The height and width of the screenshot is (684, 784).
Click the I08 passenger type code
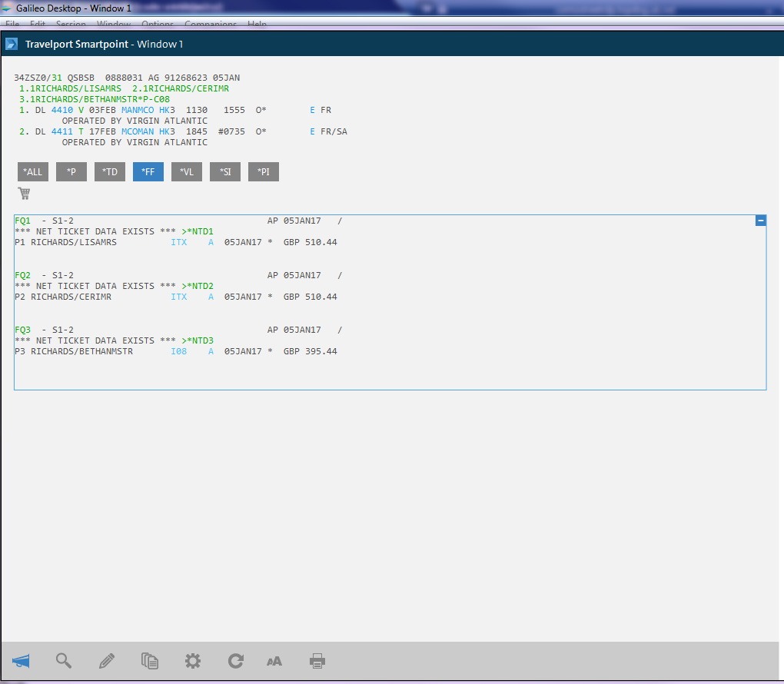tap(179, 351)
